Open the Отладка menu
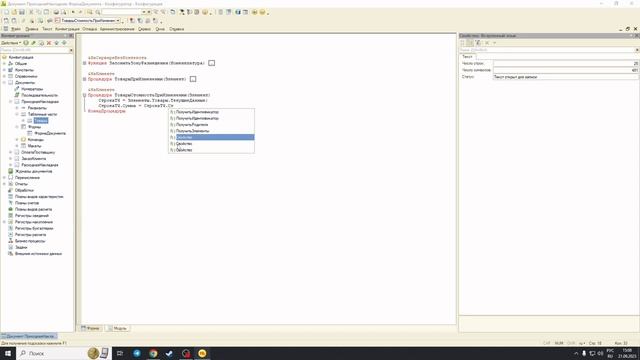Viewport: 640px width, 360px height. [90, 29]
